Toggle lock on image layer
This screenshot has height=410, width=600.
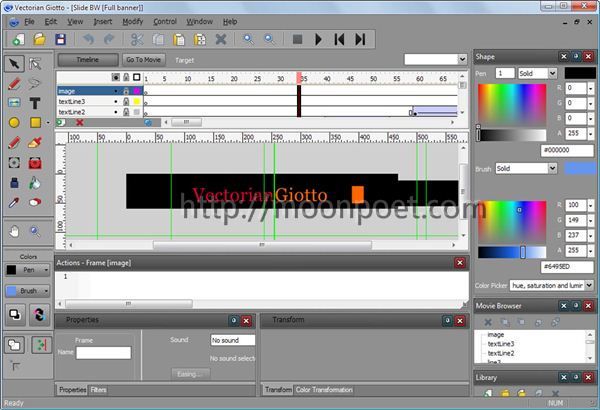coord(126,91)
